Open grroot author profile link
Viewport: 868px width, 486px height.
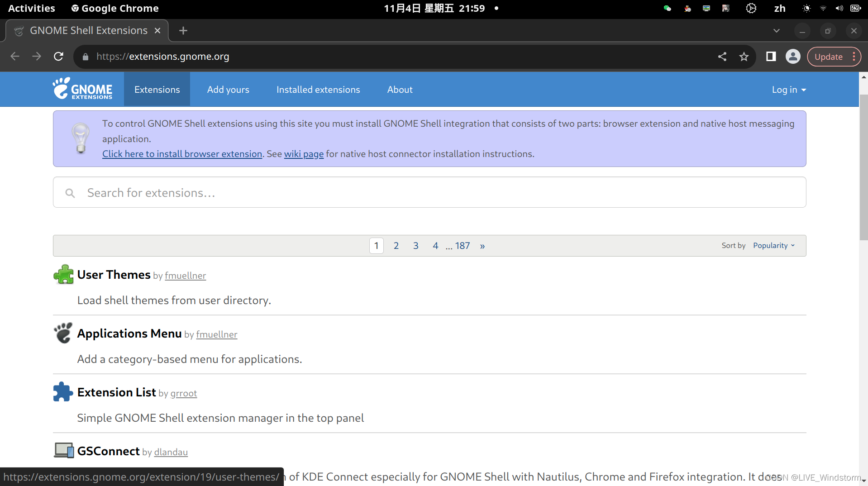click(x=183, y=393)
